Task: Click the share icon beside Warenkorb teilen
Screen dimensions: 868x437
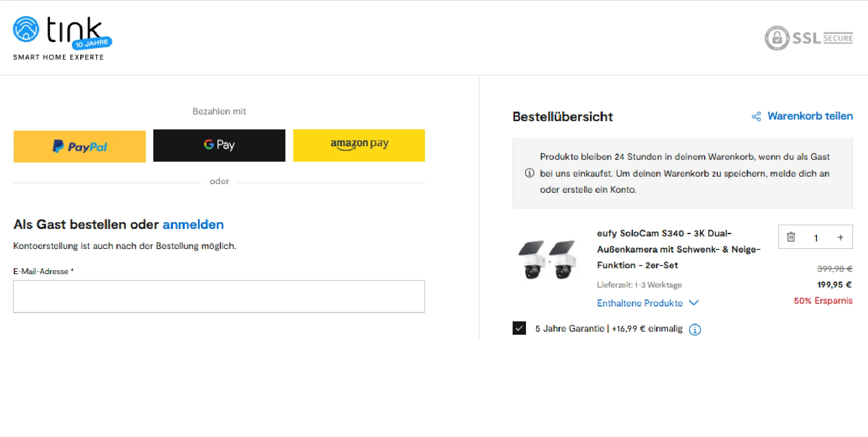Action: point(756,116)
